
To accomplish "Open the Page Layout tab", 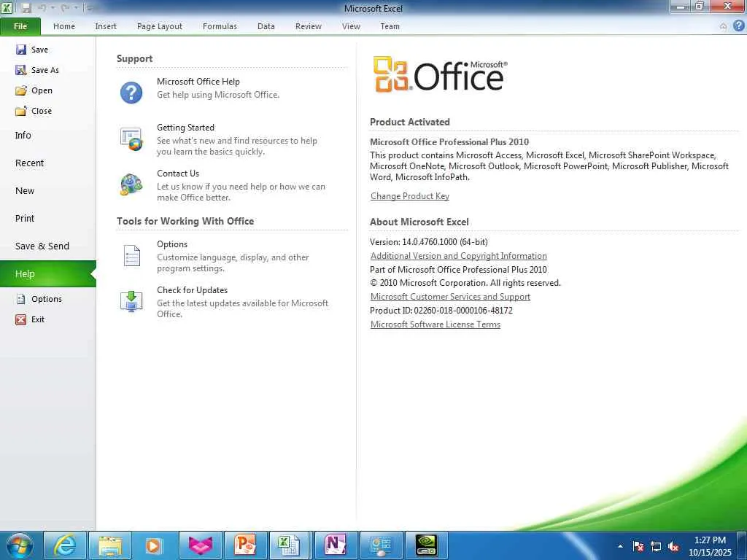I will tap(160, 27).
